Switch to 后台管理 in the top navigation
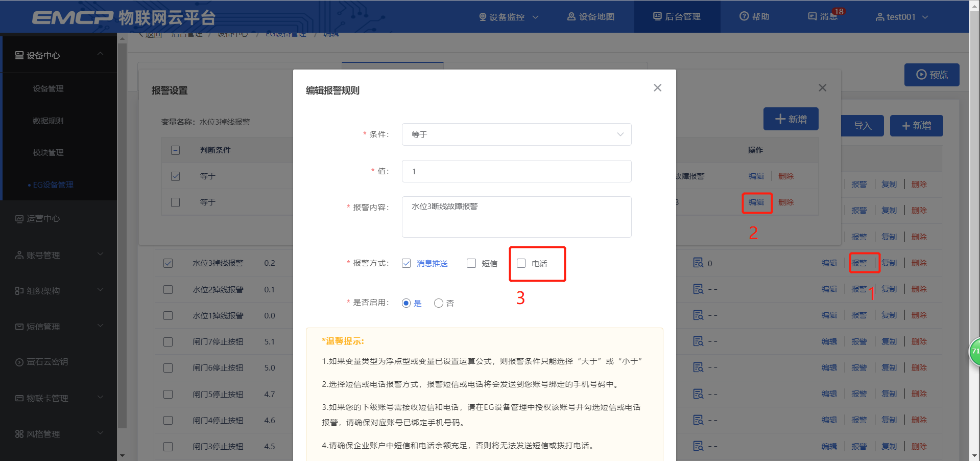 click(677, 17)
